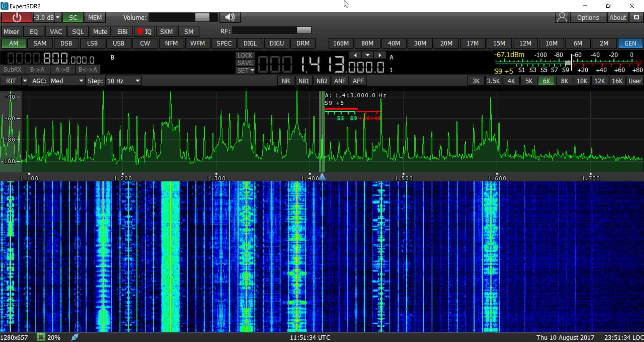This screenshot has height=342, width=644.
Task: Open the Options button
Action: pos(588,17)
